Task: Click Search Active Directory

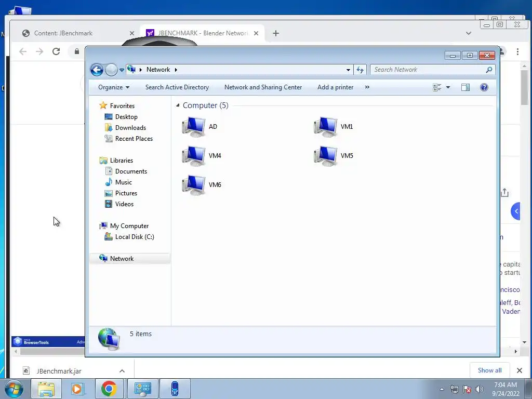Action: click(177, 87)
